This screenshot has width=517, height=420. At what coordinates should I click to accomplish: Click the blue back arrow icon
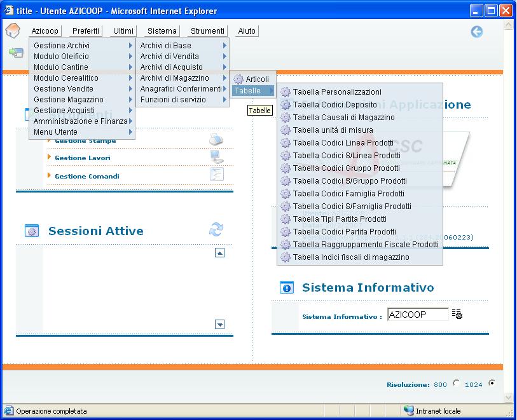pyautogui.click(x=476, y=32)
